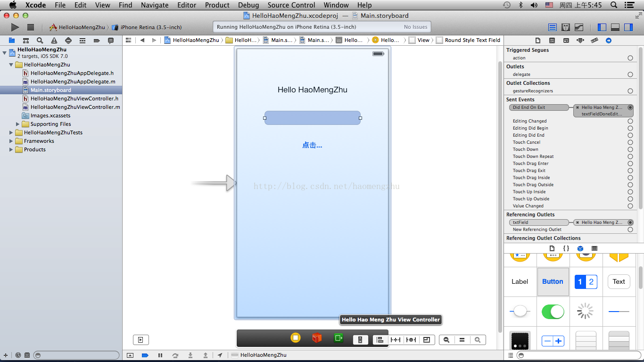Open the Debug navigator icon
The width and height of the screenshot is (644, 362).
point(83,41)
